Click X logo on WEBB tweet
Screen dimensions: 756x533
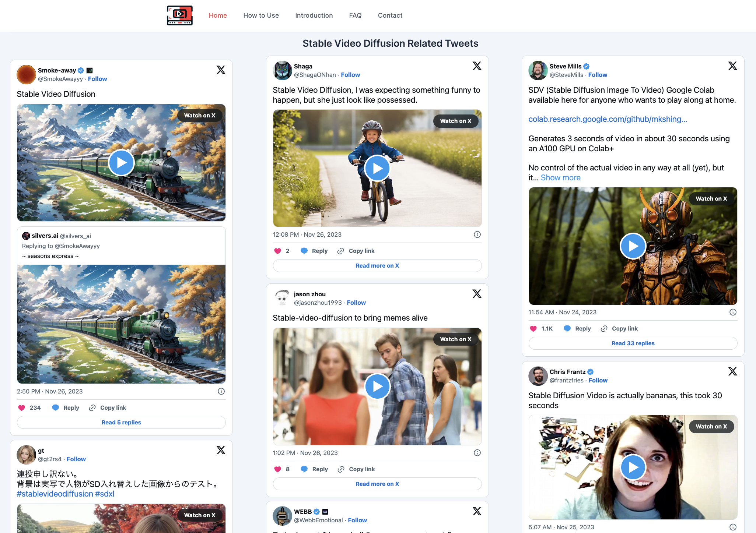477,511
